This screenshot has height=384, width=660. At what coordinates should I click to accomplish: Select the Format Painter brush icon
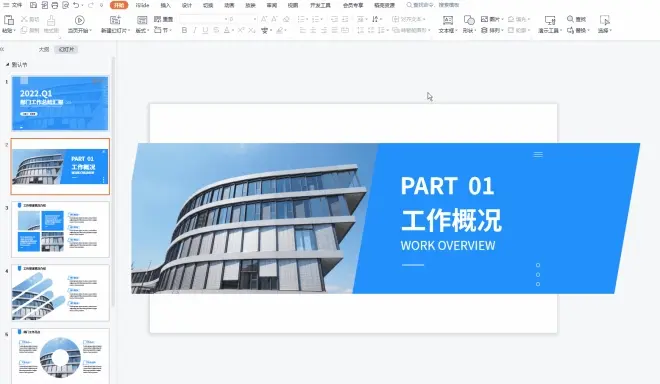[x=51, y=20]
